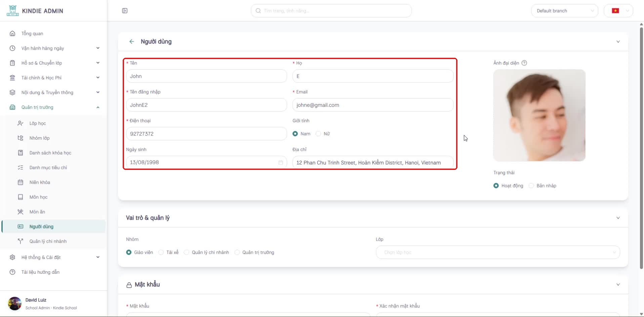Screen dimensions: 644x317
Task: Click the search magnifier icon
Action: click(258, 11)
